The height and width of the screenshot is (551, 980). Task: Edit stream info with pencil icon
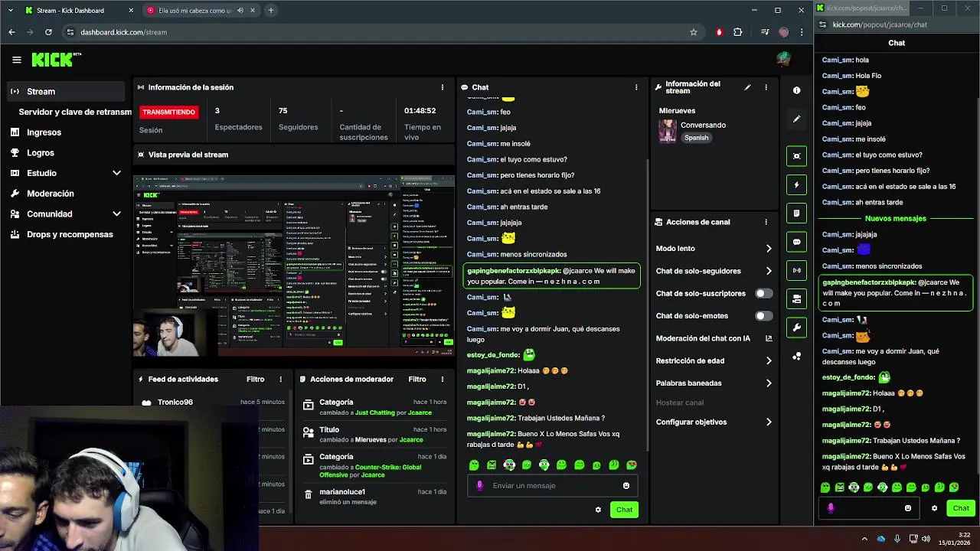[747, 87]
